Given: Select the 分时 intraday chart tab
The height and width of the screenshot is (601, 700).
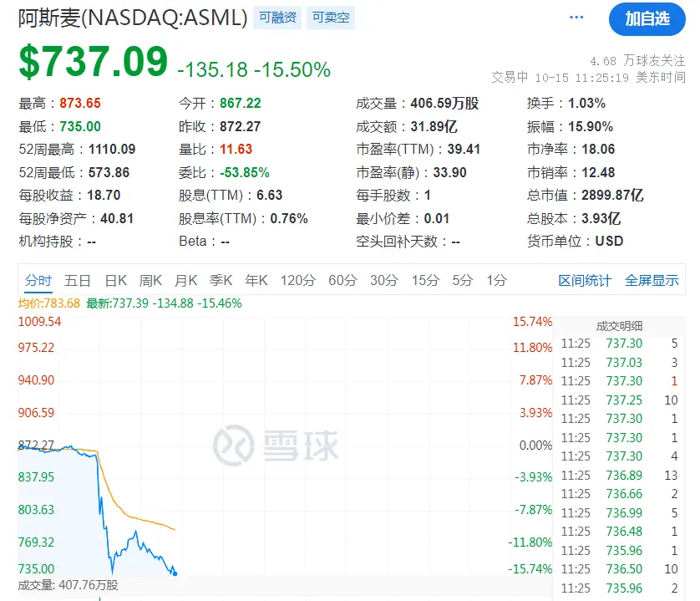Looking at the screenshot, I should pyautogui.click(x=38, y=280).
